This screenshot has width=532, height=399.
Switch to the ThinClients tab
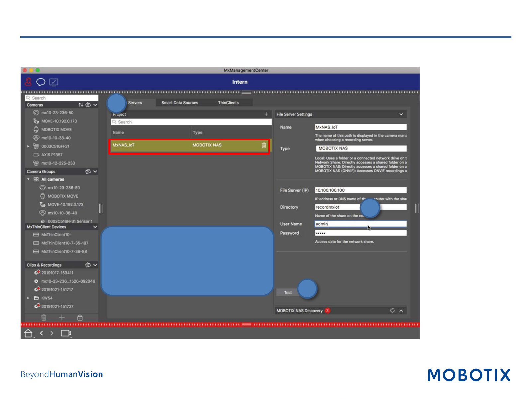228,103
